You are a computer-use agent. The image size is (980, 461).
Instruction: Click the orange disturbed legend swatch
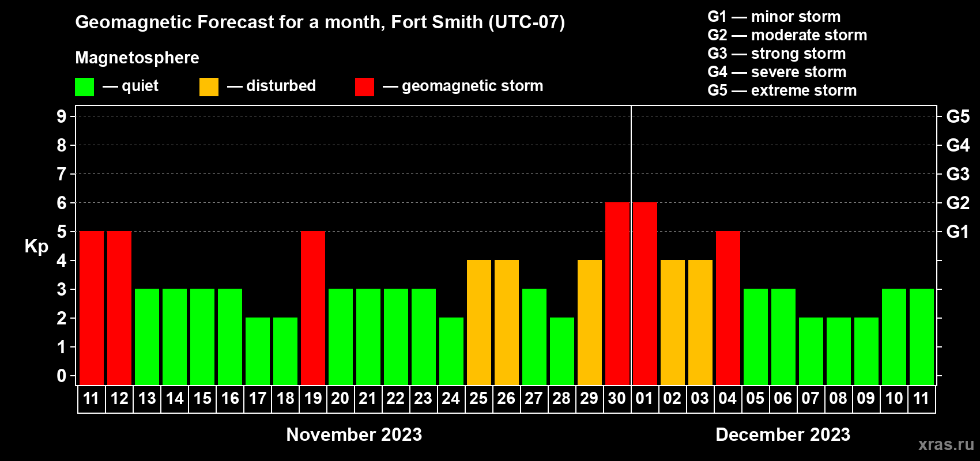[x=209, y=87]
